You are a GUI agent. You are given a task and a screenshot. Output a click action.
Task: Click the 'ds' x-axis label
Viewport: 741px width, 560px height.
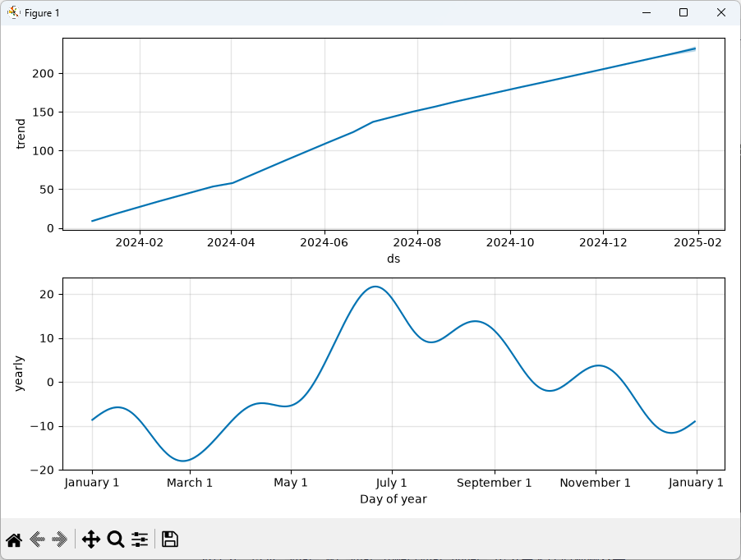394,259
